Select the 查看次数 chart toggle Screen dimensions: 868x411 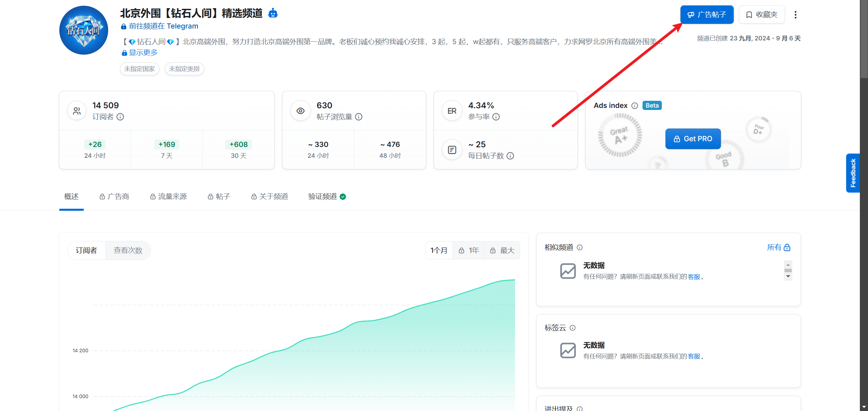point(128,250)
